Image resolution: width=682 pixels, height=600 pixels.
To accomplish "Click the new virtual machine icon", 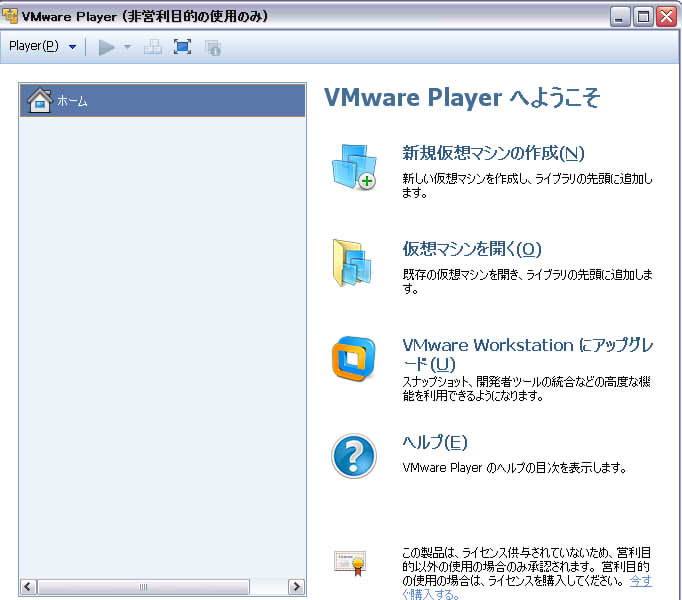I will pos(354,168).
